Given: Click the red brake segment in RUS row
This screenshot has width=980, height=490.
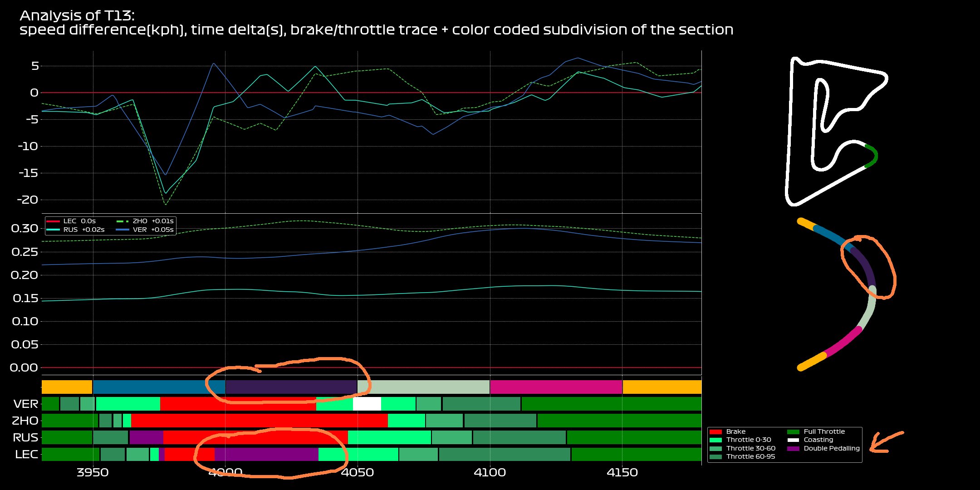Looking at the screenshot, I should (x=255, y=437).
